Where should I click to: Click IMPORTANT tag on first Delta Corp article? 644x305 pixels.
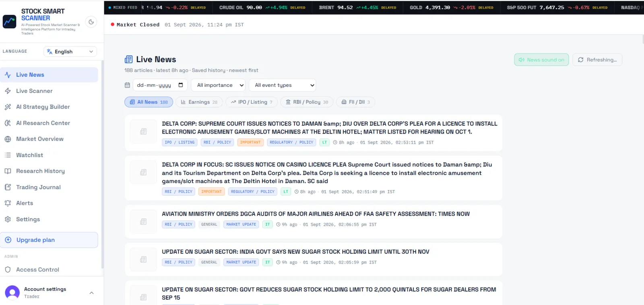pyautogui.click(x=250, y=142)
